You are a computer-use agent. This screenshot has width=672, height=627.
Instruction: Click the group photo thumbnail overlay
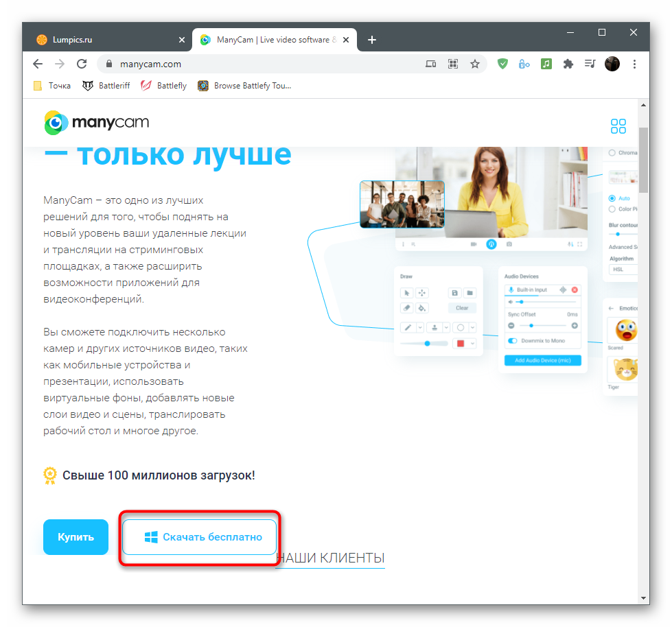(x=402, y=204)
